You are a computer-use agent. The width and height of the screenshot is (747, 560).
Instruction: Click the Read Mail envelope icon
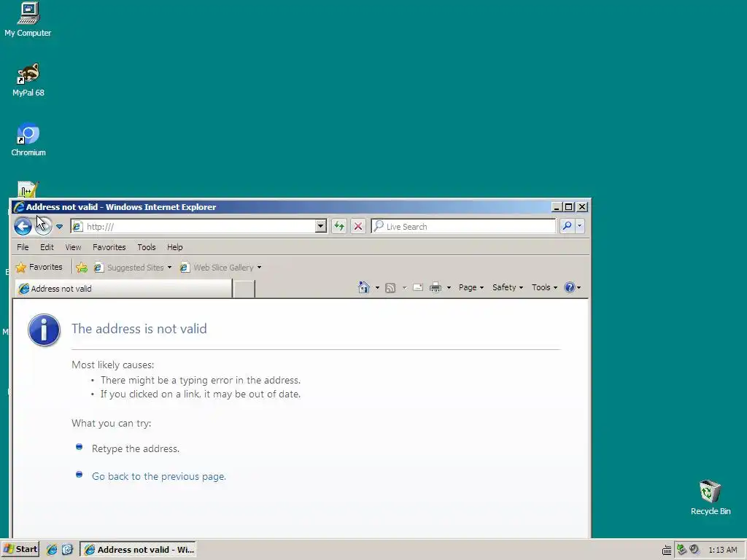418,287
